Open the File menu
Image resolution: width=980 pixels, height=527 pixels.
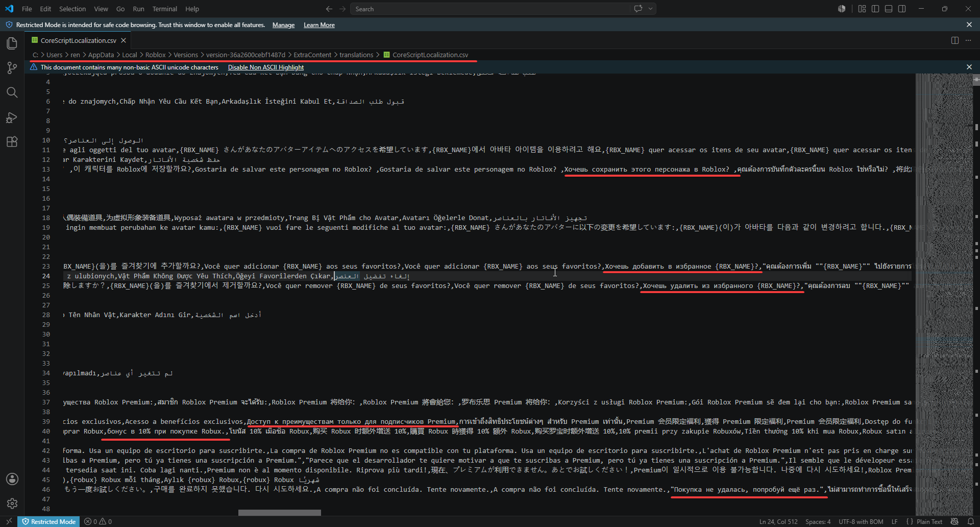point(27,9)
